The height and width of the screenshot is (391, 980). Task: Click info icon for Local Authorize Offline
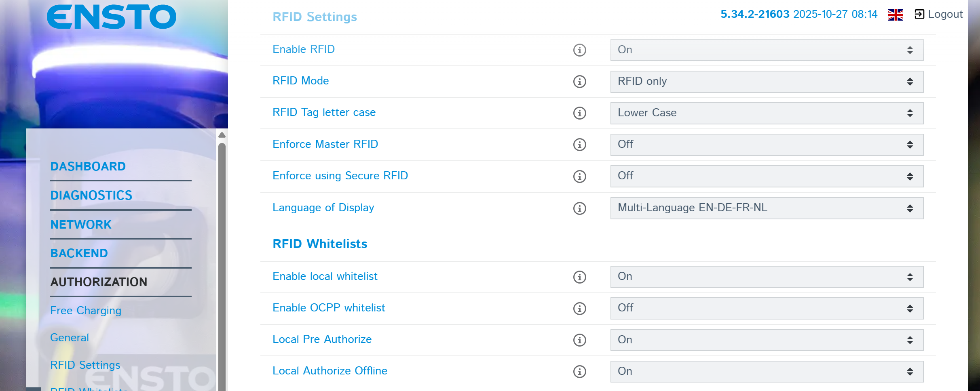pyautogui.click(x=579, y=372)
